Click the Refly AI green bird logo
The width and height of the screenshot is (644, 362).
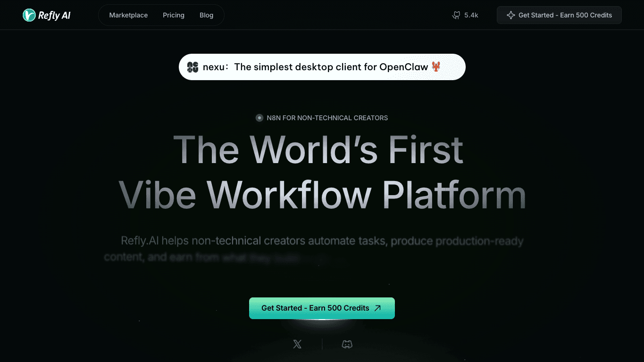coord(29,15)
